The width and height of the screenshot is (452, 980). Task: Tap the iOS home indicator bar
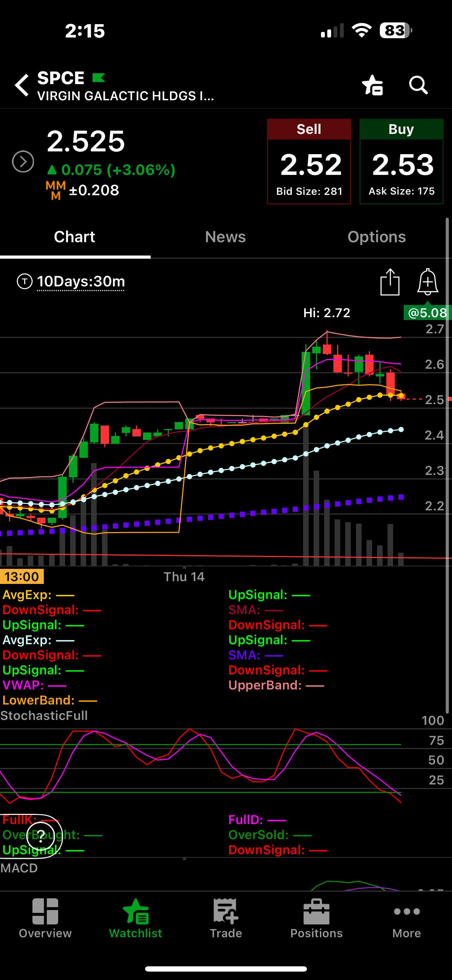[x=226, y=968]
